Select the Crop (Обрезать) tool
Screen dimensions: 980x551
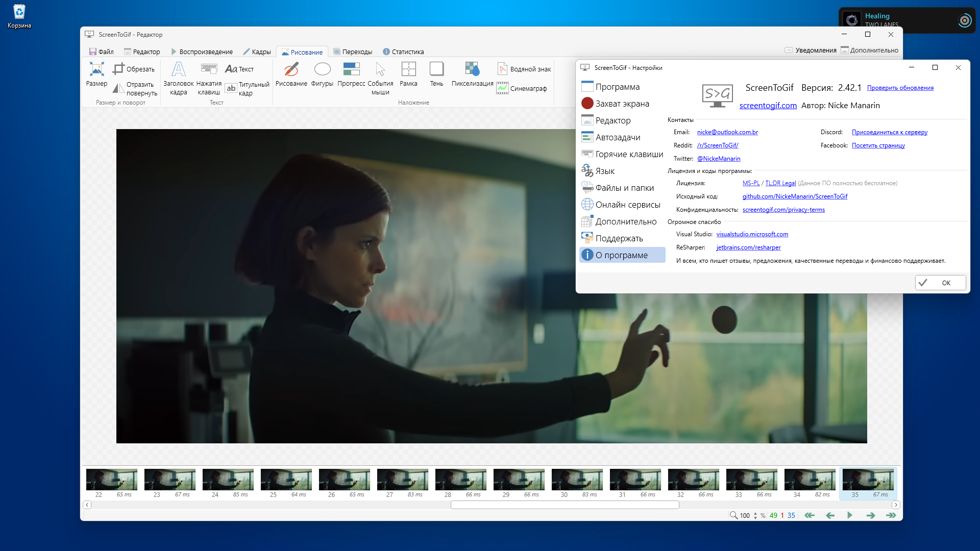134,69
